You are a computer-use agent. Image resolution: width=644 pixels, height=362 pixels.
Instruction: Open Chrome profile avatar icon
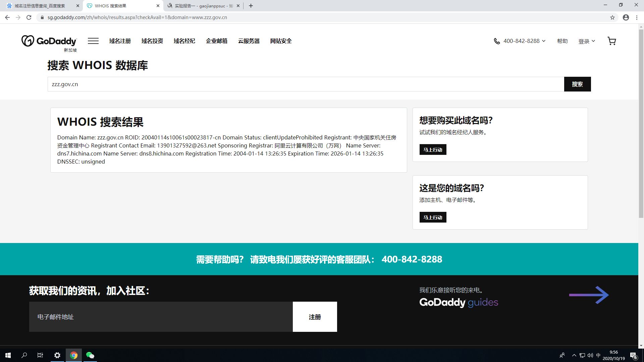[x=626, y=17]
